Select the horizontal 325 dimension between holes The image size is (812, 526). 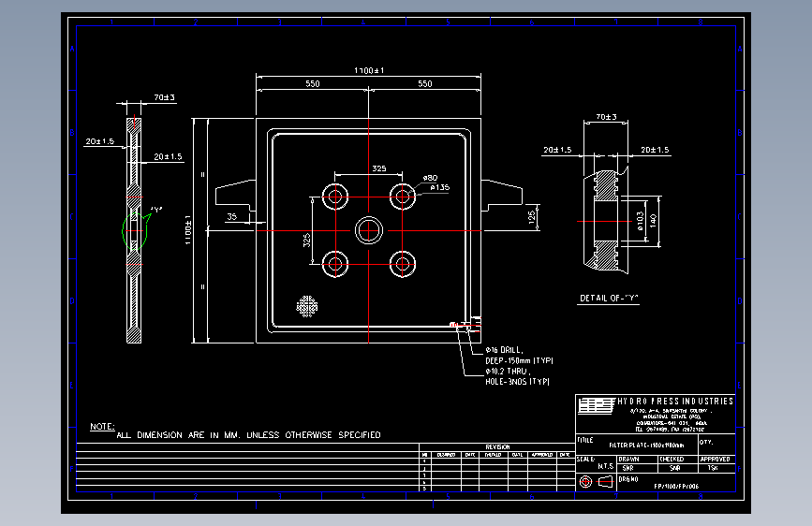point(379,168)
